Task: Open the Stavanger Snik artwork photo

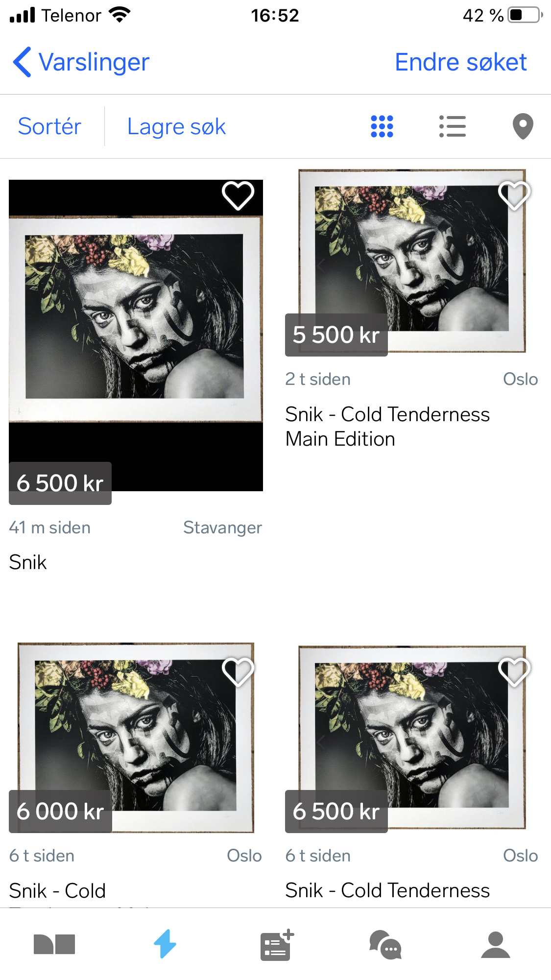Action: (x=136, y=335)
